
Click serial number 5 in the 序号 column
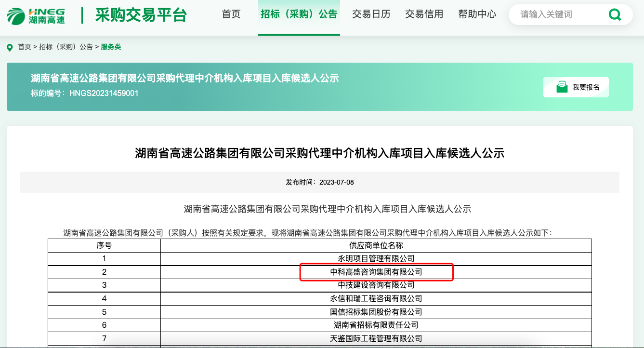(104, 312)
